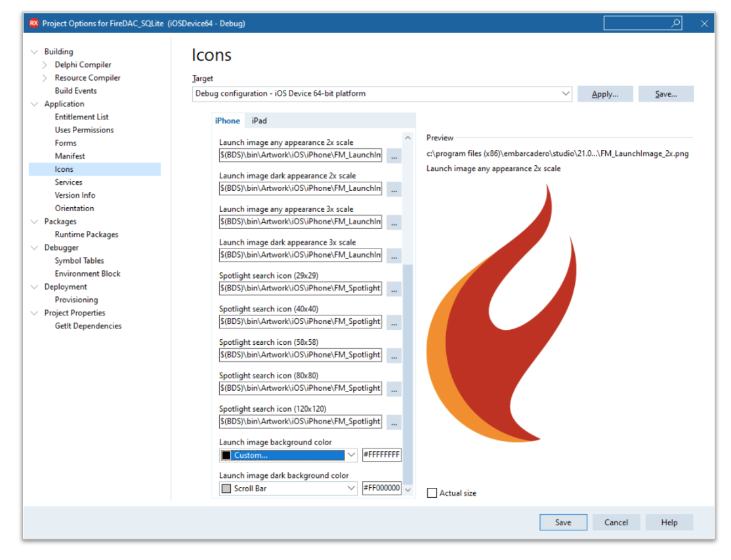
Task: Browse for Spotlight search icon (40x40) file
Action: [394, 322]
